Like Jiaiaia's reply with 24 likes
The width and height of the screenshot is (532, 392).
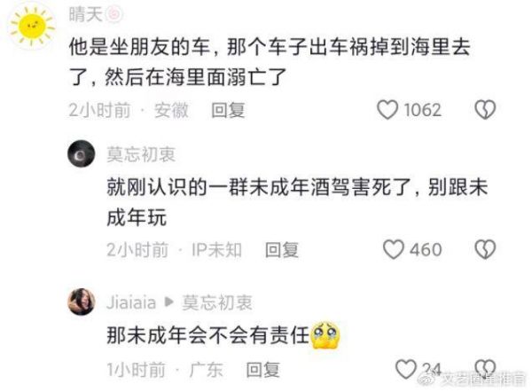(x=406, y=369)
